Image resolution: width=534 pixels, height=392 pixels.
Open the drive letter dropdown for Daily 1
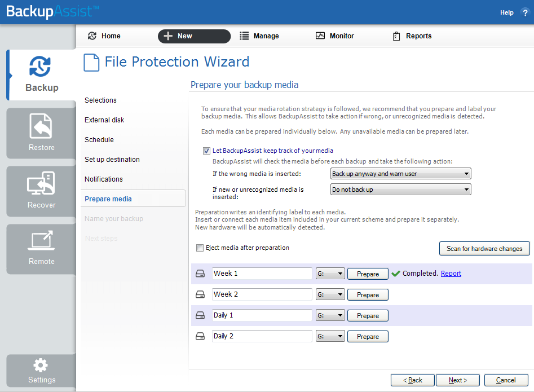coord(330,315)
